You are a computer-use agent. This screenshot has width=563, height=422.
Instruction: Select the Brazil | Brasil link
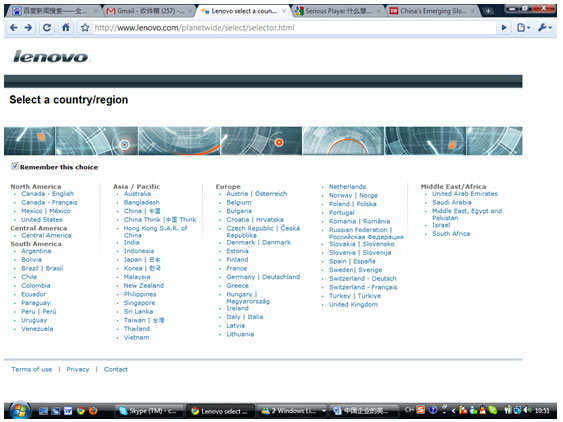point(42,268)
